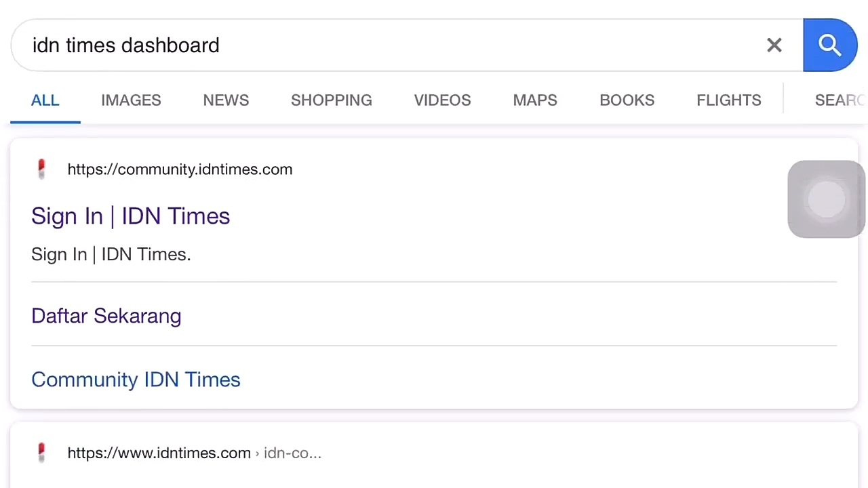Select the SHOPPING tab
868x488 pixels.
tap(331, 100)
